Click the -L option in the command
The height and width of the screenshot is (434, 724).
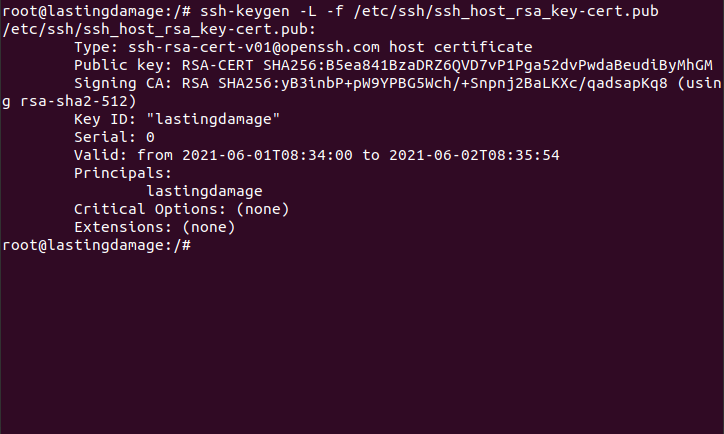308,11
